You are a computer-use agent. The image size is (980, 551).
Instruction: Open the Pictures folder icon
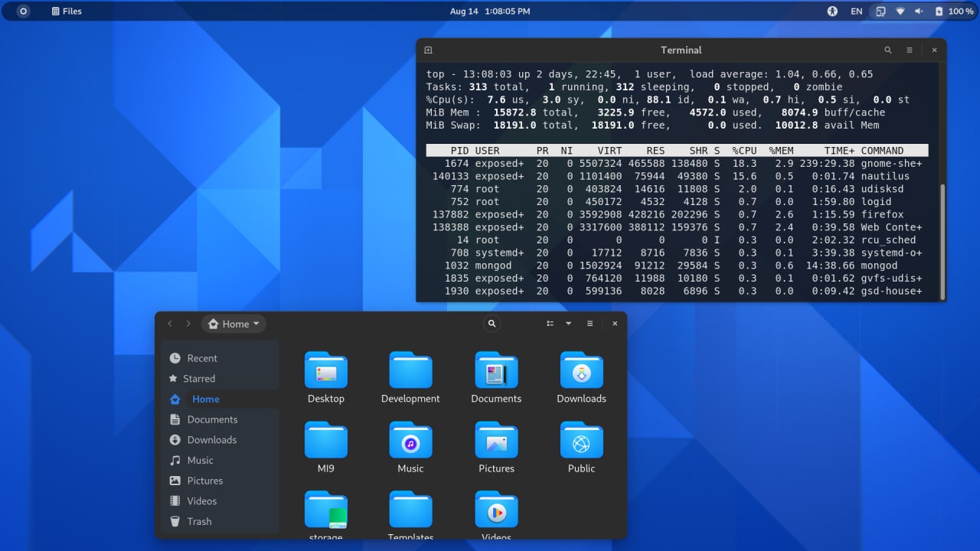496,441
